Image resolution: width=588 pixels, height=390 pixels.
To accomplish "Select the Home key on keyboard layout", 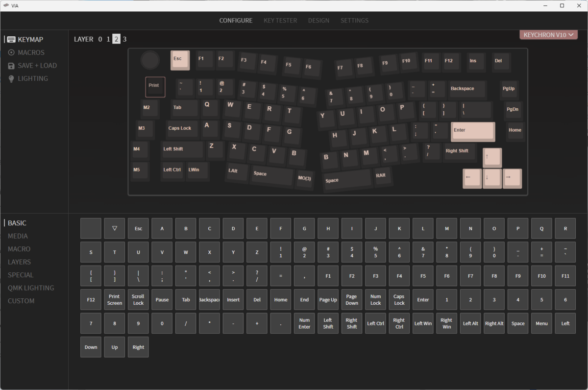I will (515, 131).
